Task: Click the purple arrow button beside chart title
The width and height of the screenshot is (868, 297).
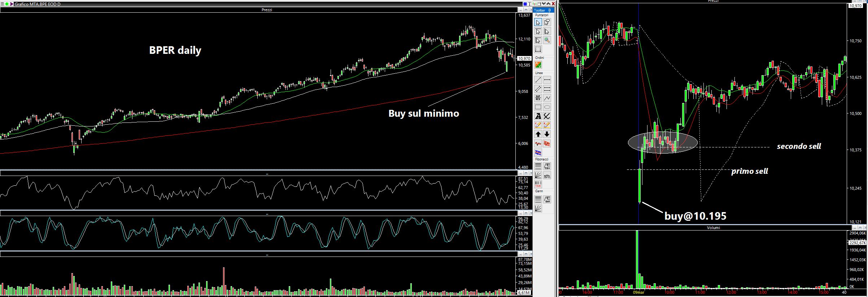Action: pyautogui.click(x=12, y=4)
